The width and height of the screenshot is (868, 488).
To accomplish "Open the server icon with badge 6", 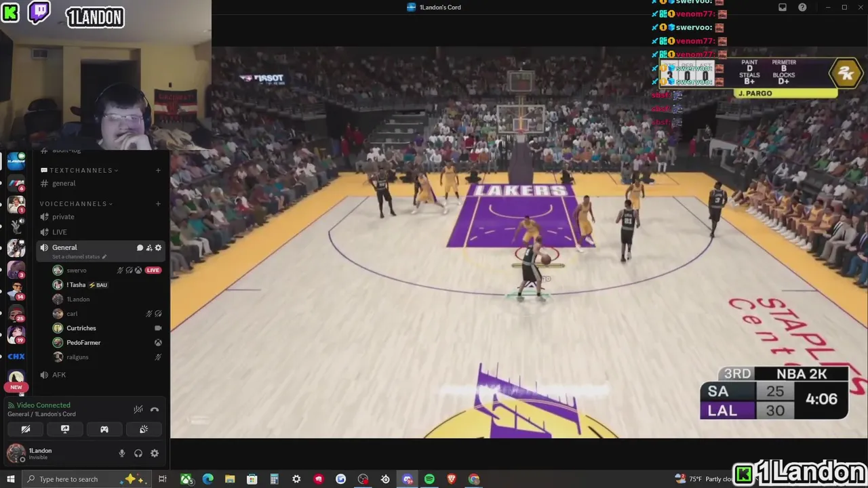I will pyautogui.click(x=16, y=184).
